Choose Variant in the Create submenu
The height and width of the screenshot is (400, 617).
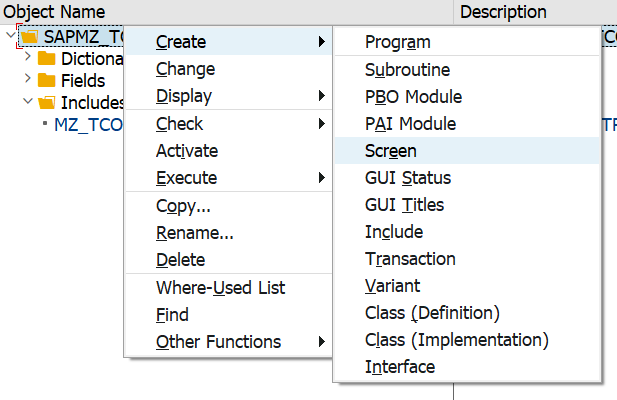point(467,286)
